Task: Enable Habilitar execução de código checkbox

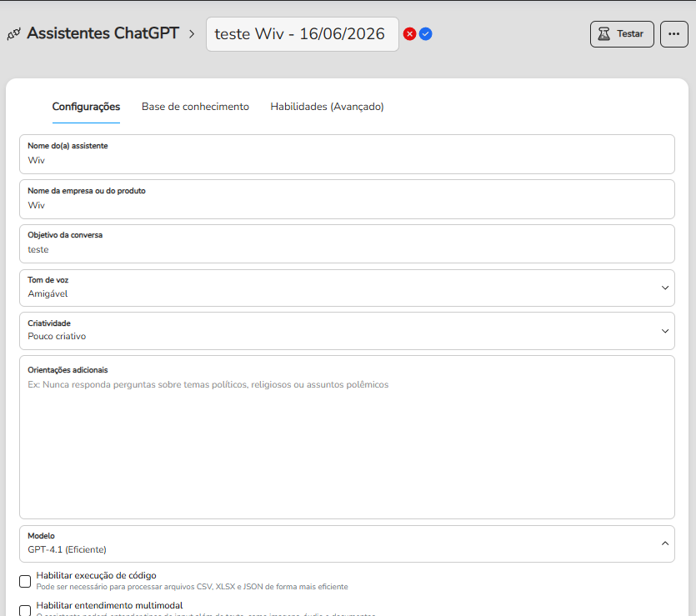Action: (25, 581)
